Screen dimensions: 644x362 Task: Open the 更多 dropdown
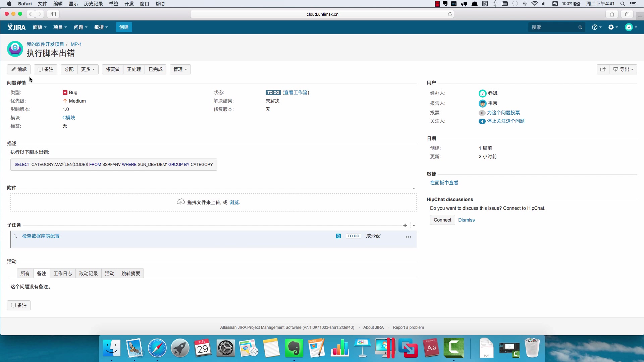point(87,69)
